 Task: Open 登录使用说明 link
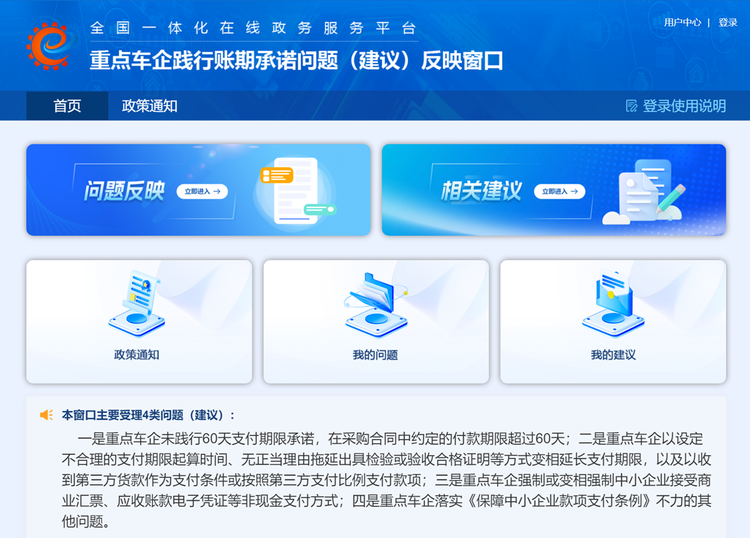tap(684, 106)
